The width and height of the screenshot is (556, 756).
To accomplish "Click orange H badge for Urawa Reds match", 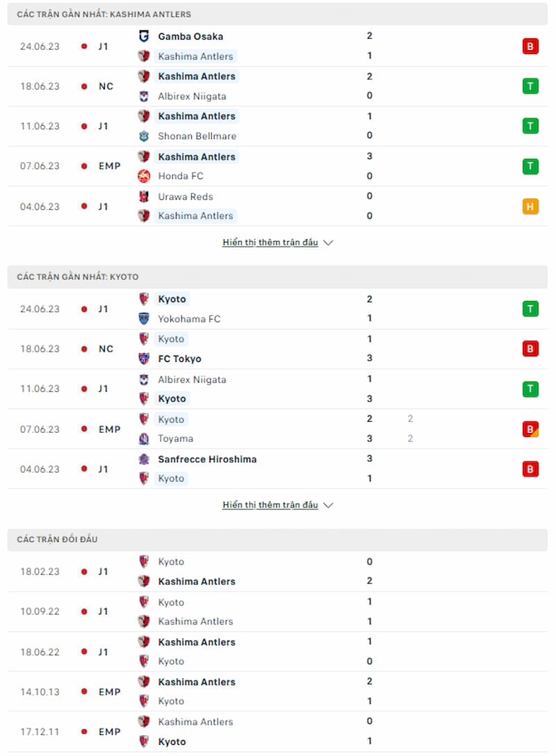I will [x=530, y=206].
